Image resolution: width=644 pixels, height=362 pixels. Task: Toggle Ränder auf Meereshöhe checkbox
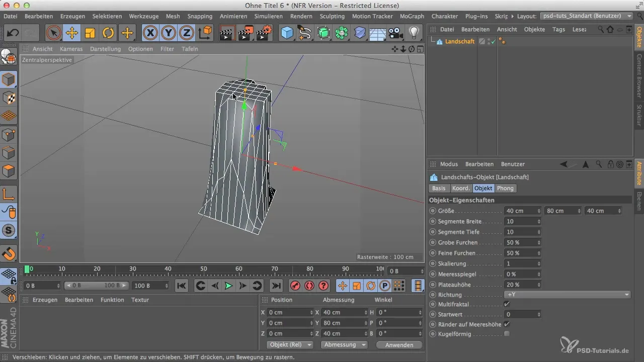(507, 324)
